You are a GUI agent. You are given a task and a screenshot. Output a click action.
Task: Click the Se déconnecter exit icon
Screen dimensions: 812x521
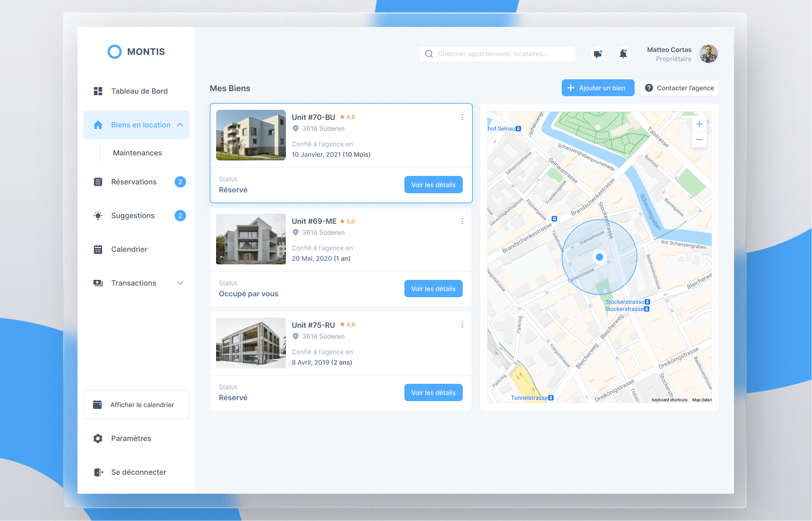98,472
